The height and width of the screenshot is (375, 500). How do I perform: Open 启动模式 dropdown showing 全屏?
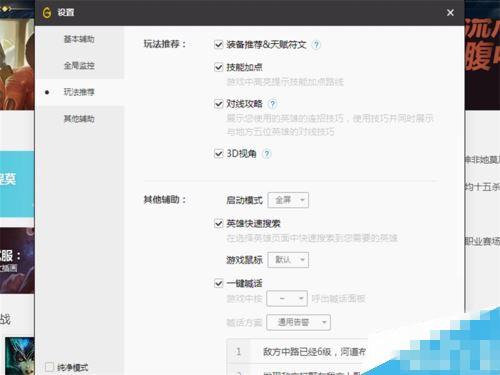pyautogui.click(x=288, y=200)
